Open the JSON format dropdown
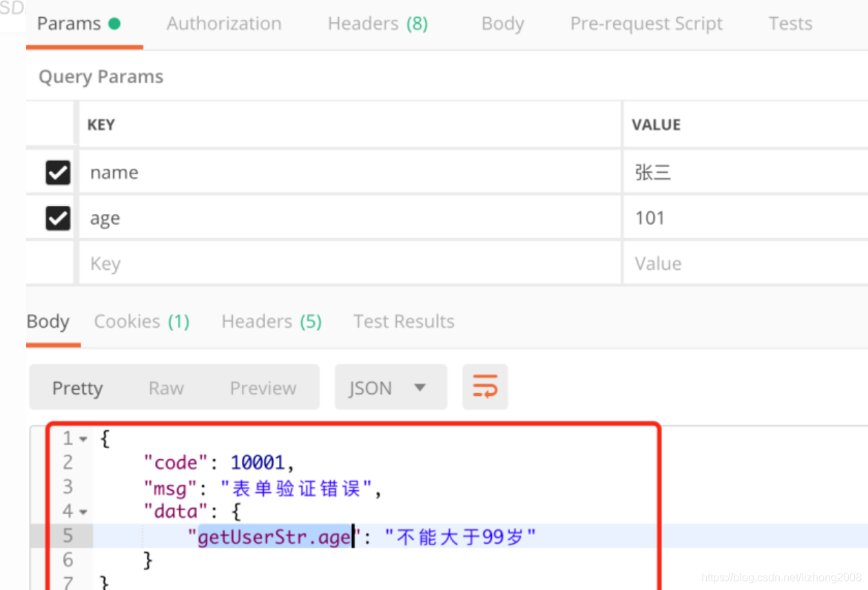Screen dimensions: 868x590 391,387
